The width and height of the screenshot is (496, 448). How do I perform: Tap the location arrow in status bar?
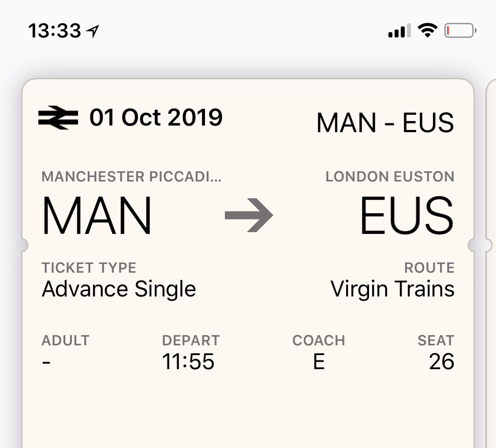click(93, 31)
